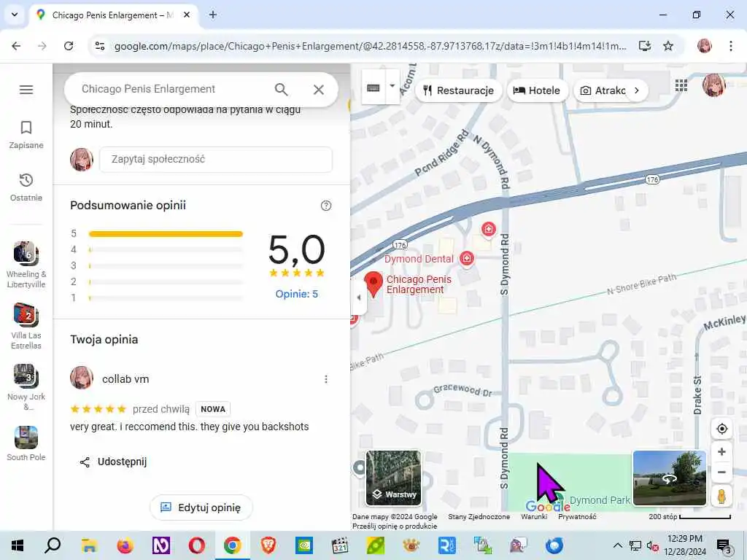Select the 5-star rating bar
Viewport: 747px width, 560px height.
(x=166, y=234)
